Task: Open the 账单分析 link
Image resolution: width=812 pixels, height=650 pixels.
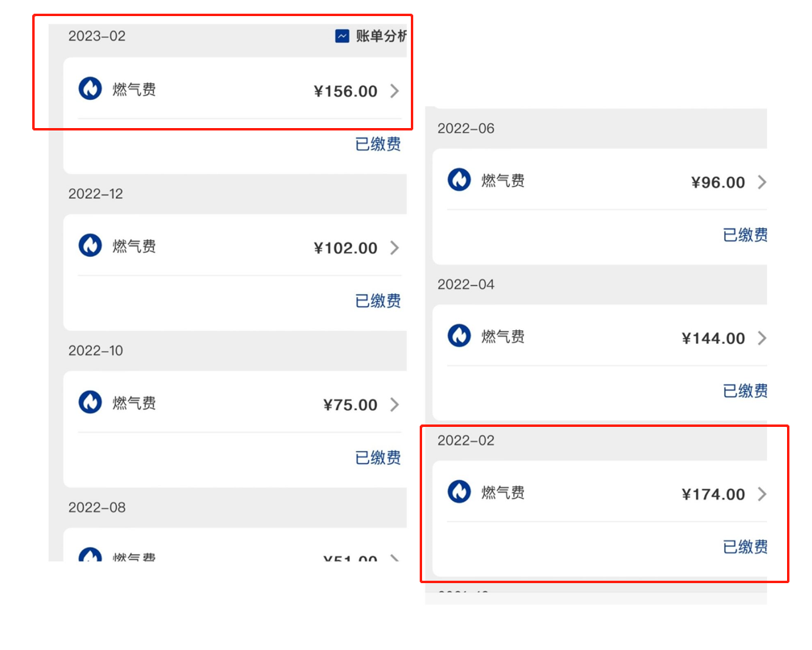Action: tap(381, 35)
